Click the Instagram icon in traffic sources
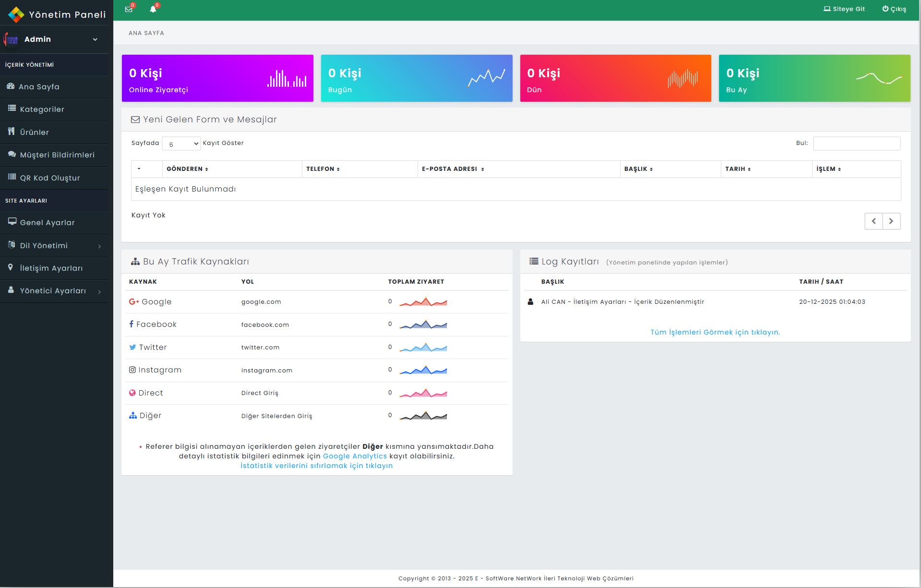921x588 pixels. (132, 370)
